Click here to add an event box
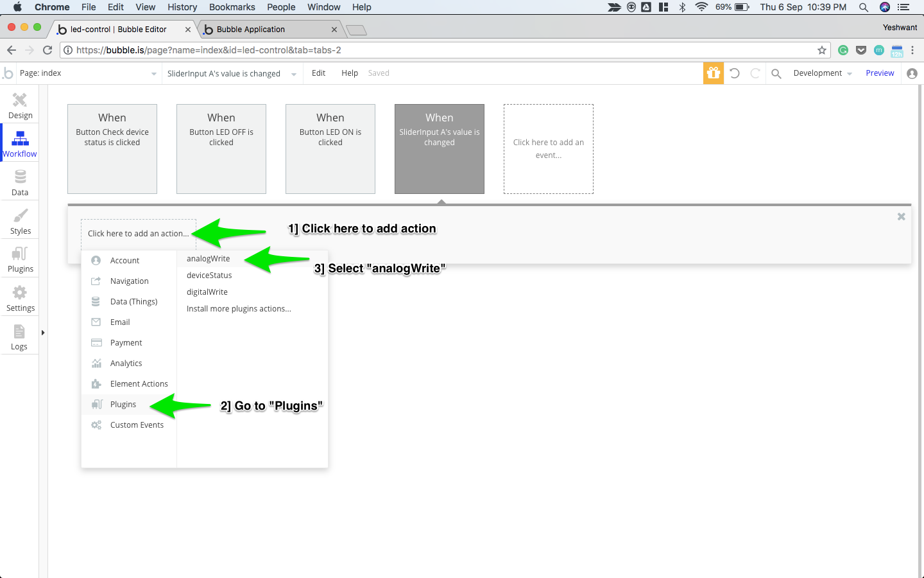 549,149
